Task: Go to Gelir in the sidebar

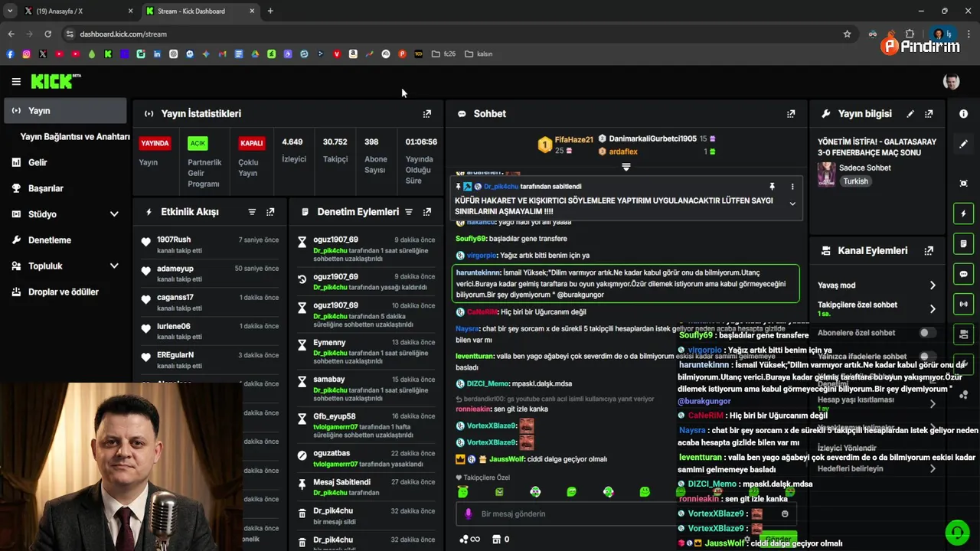Action: [x=65, y=162]
